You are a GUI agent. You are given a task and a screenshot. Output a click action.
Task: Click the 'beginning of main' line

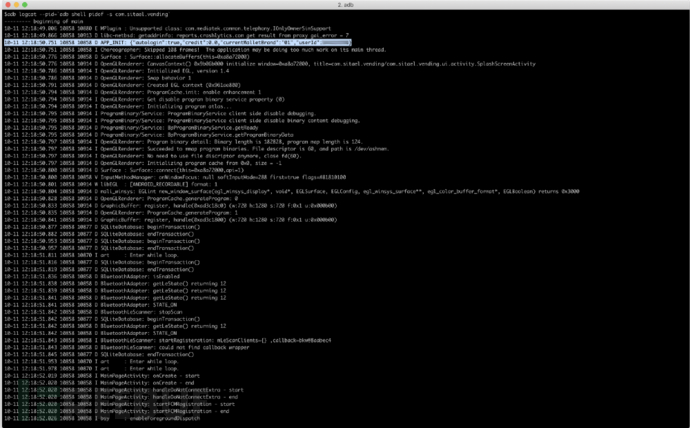pyautogui.click(x=44, y=21)
